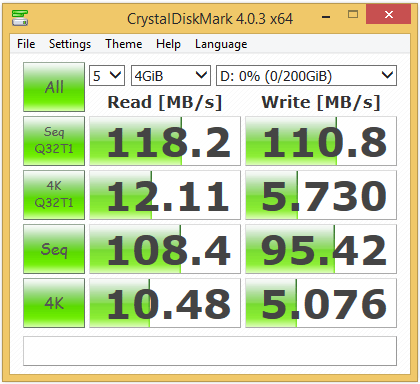This screenshot has width=420, height=384.
Task: Click the Read [MB/s] column header
Action: click(165, 102)
